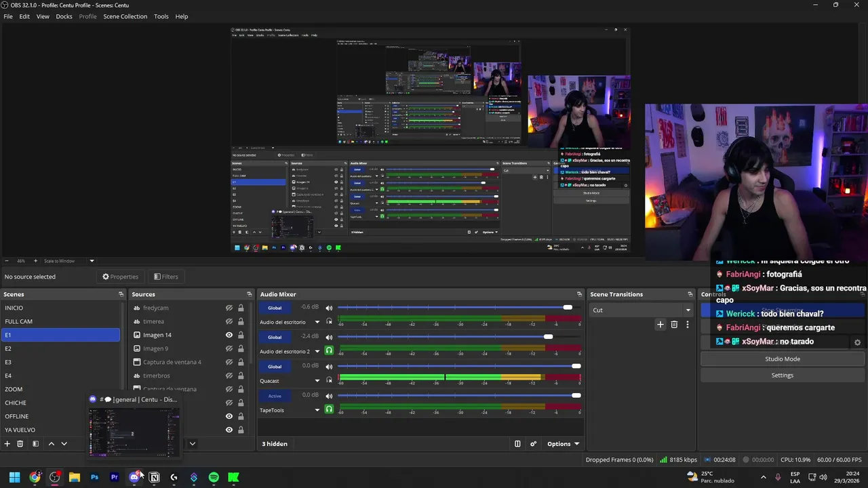Click the Properties button
This screenshot has width=868, height=488.
pyautogui.click(x=120, y=277)
